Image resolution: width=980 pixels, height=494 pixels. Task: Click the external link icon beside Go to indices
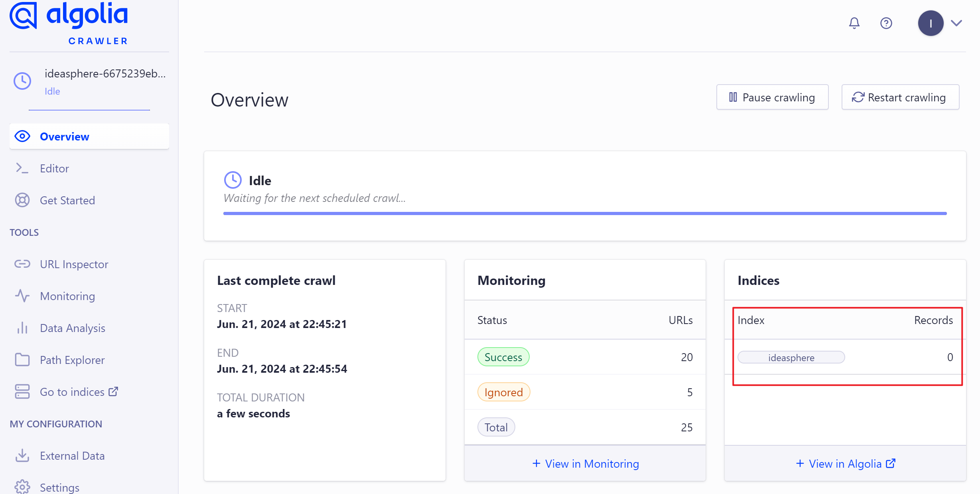(x=113, y=391)
